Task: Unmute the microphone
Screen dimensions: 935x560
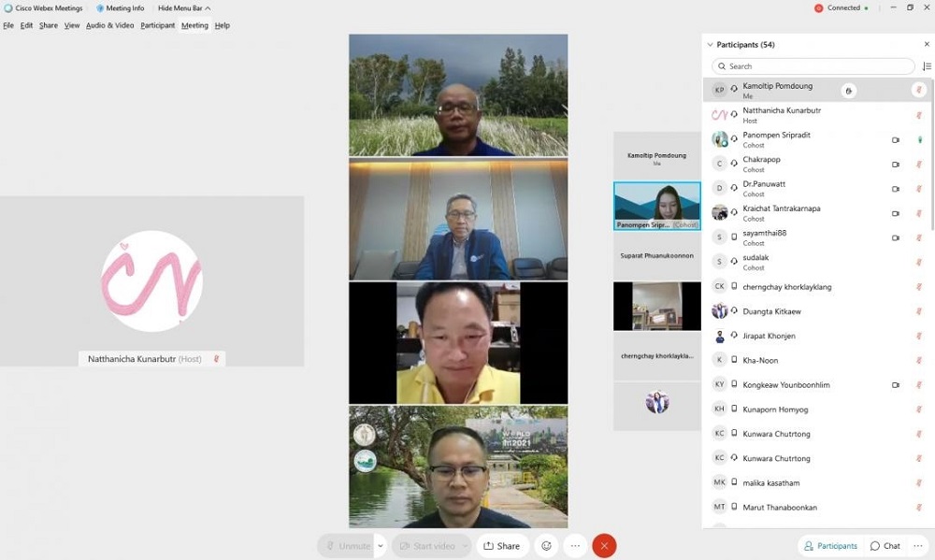Action: click(347, 546)
